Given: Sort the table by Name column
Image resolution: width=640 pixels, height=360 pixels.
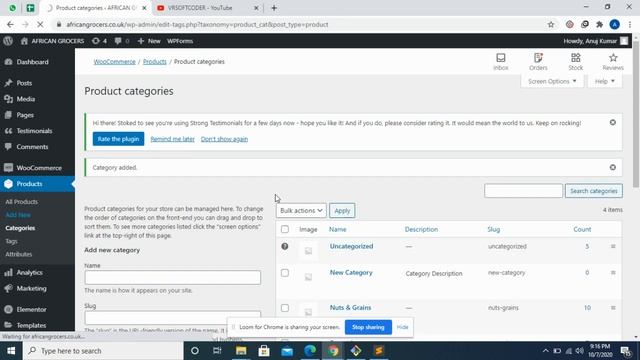Looking at the screenshot, I should [x=338, y=229].
